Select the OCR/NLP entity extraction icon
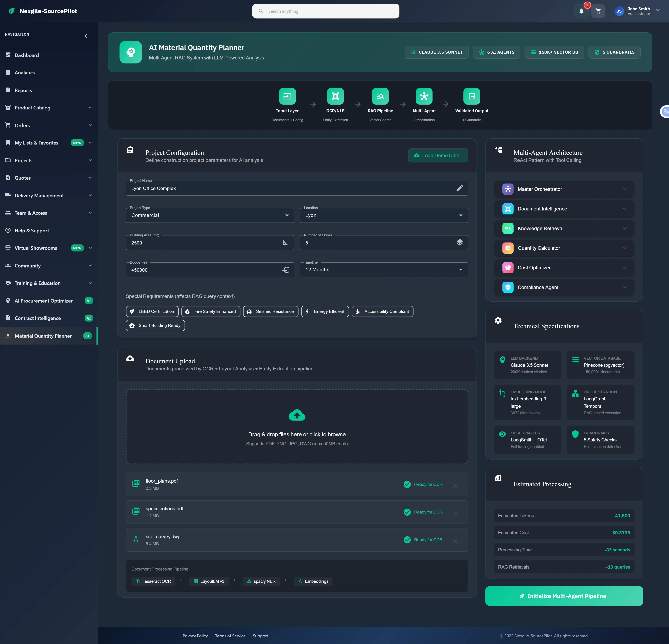669x644 pixels. pos(335,96)
